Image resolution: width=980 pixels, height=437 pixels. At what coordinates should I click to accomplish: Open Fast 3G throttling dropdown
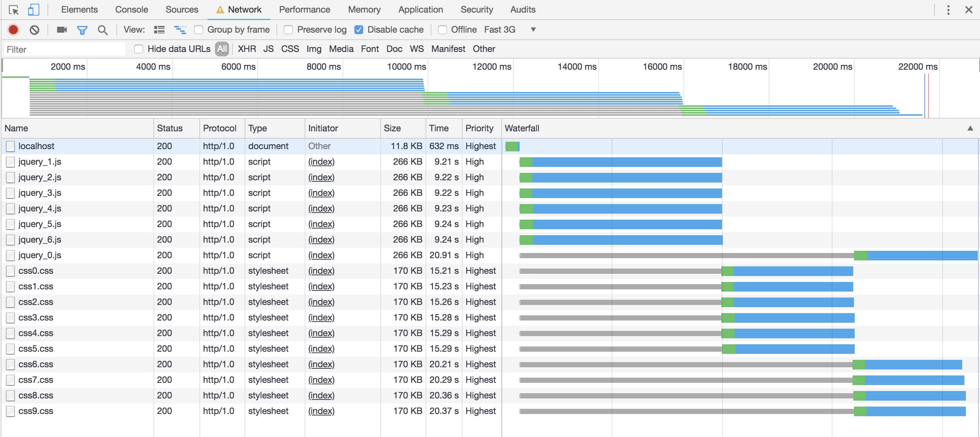point(510,30)
